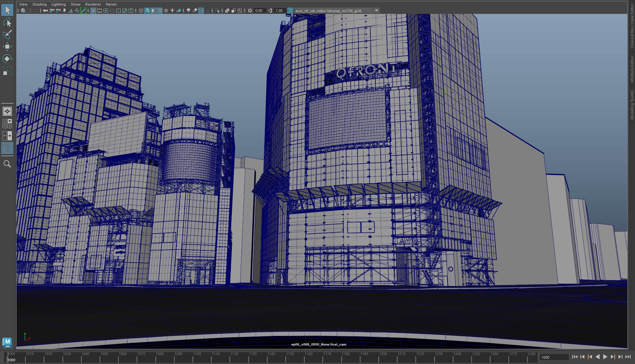Open the Show panel menu
This screenshot has height=364, width=635.
75,4
